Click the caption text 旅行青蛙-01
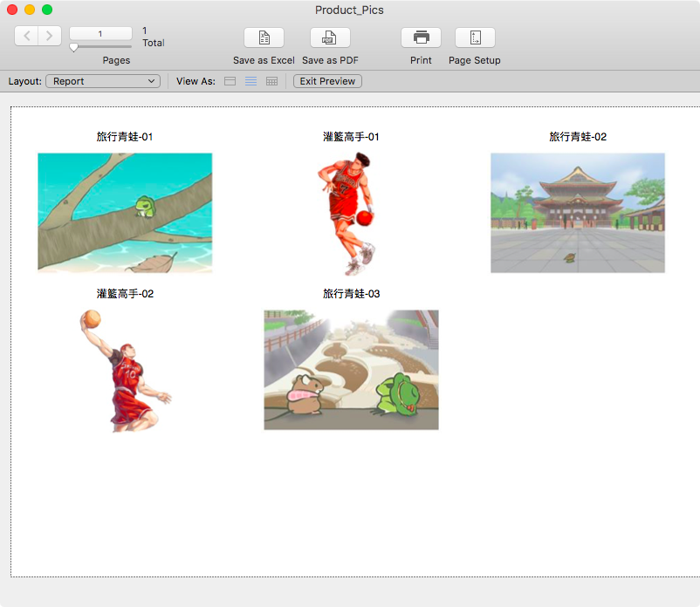Screen dimensions: 700x607 point(125,137)
